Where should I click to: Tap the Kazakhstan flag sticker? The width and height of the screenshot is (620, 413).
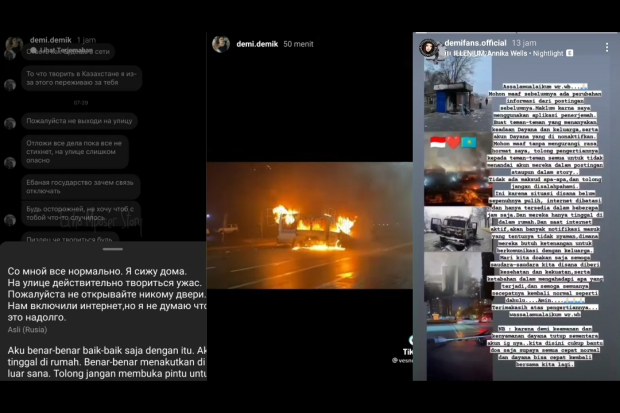(x=469, y=142)
